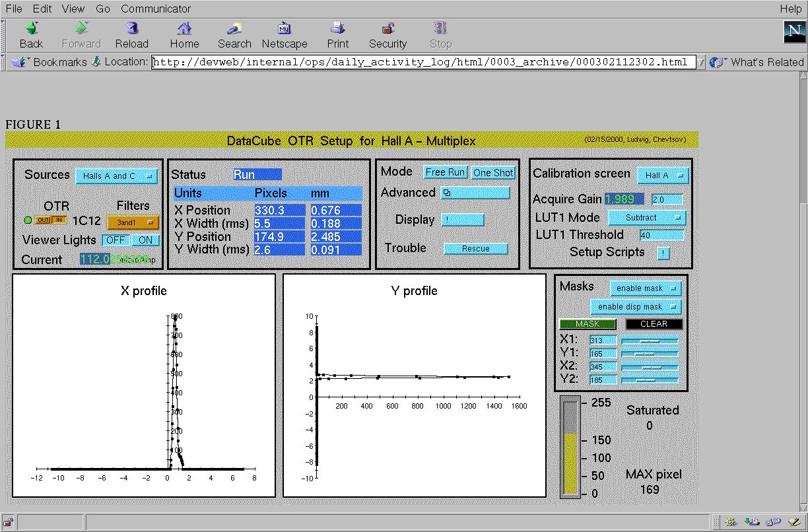The width and height of the screenshot is (808, 532).
Task: Click the Back navigation icon
Action: (31, 29)
